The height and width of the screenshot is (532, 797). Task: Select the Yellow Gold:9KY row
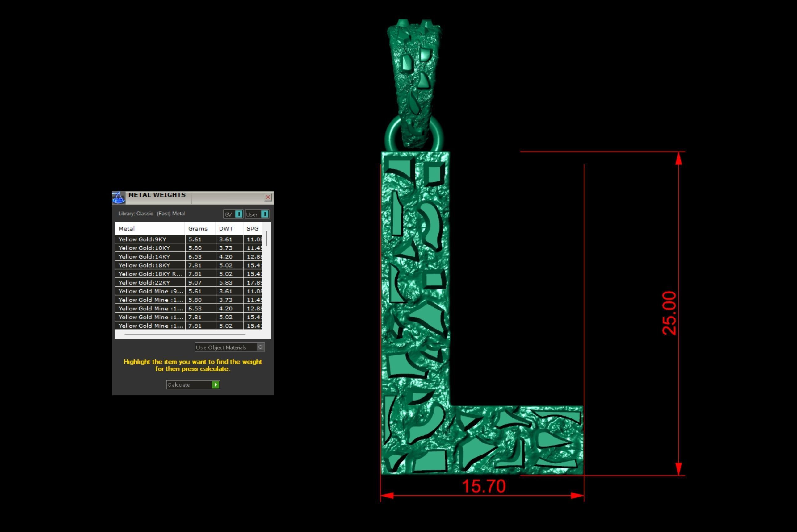coord(189,239)
